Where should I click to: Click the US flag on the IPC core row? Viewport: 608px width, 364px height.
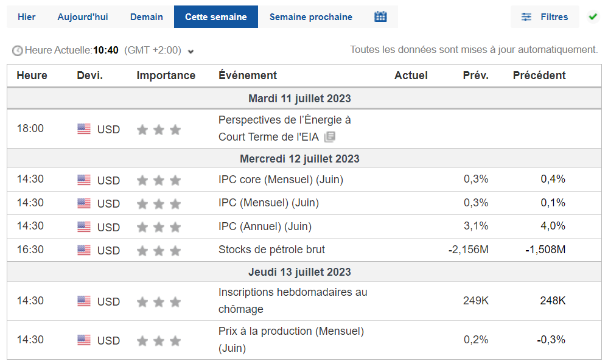point(84,180)
